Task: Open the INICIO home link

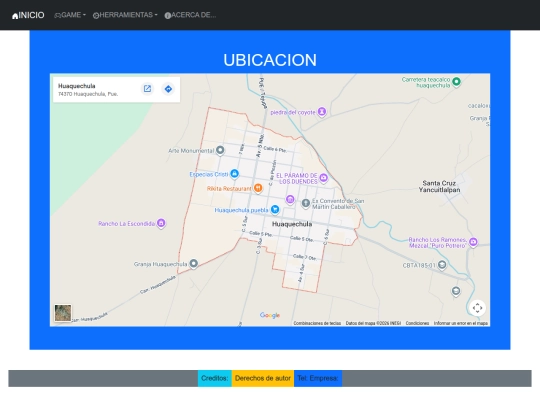Action: (x=28, y=15)
